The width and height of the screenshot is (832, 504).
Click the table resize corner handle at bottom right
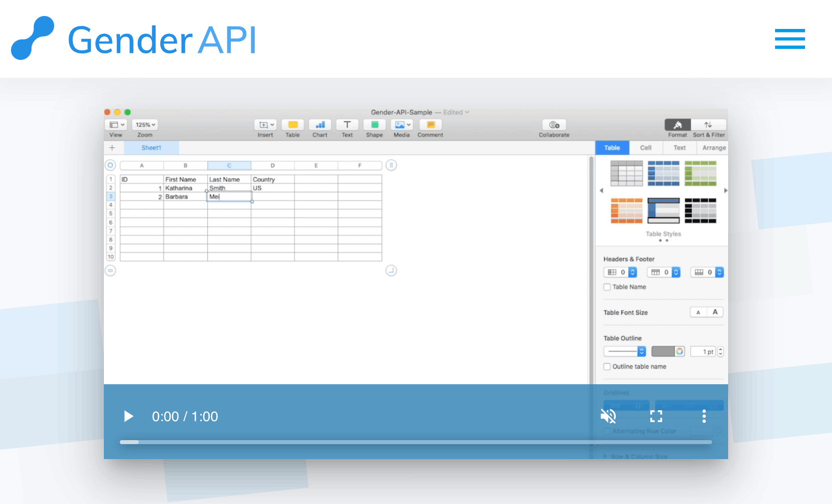(392, 270)
